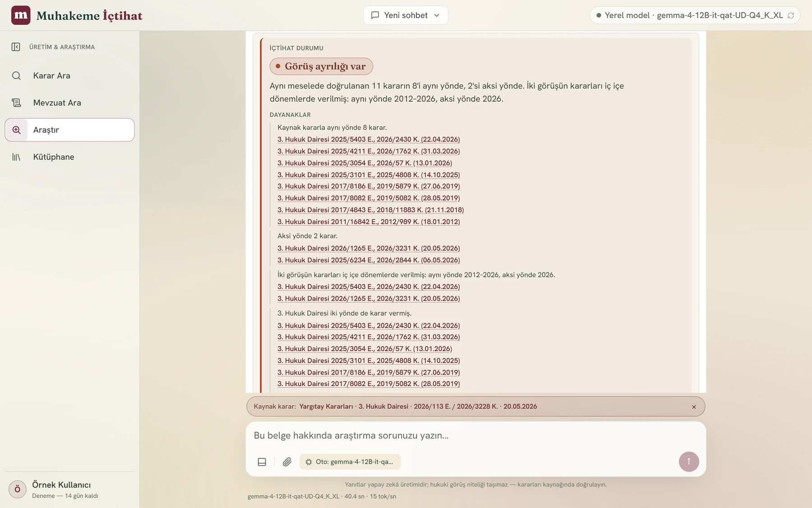Screen dimensions: 812x508
Task: Open Kütüphane library
Action: pyautogui.click(x=69, y=157)
